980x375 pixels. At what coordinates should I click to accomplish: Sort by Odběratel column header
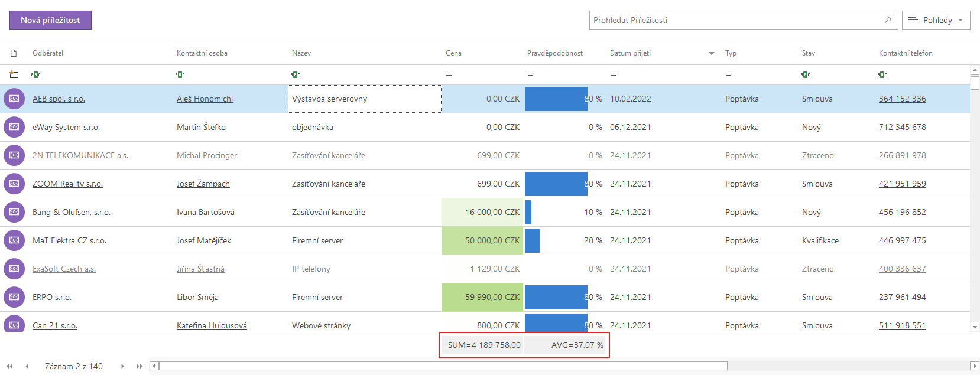coord(48,53)
